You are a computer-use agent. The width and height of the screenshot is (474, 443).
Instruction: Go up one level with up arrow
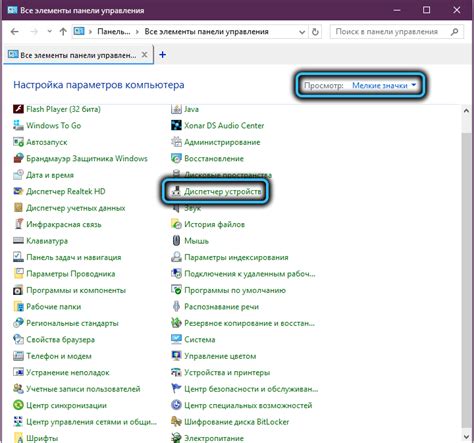[x=63, y=32]
